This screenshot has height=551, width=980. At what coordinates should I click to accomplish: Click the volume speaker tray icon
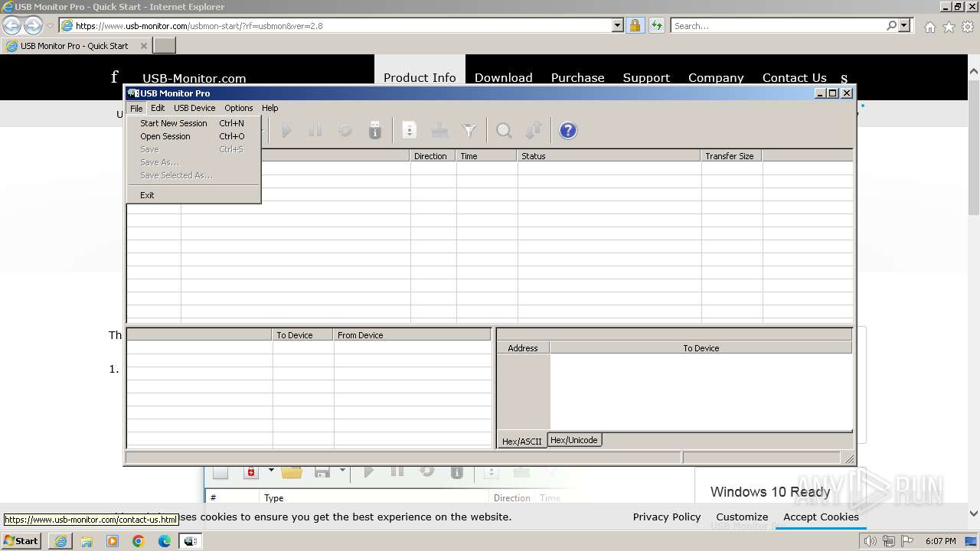coord(871,541)
